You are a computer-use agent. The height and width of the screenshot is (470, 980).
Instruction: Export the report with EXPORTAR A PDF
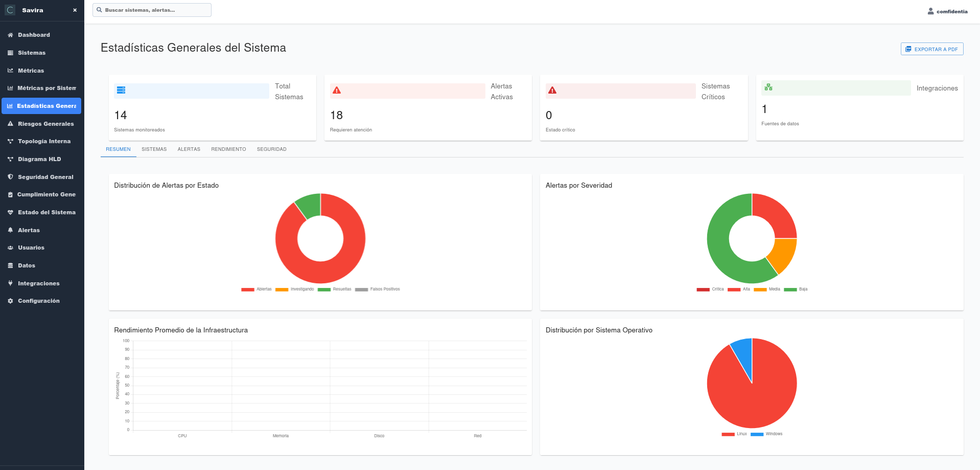(x=931, y=49)
